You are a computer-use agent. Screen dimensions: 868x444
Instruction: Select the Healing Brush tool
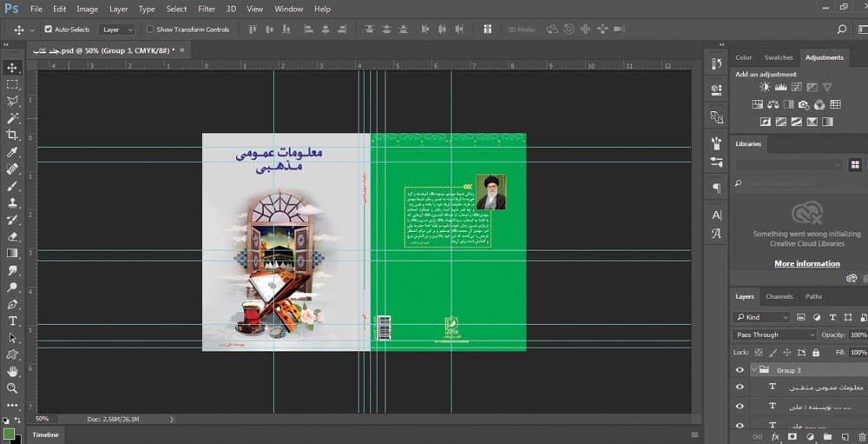[x=11, y=169]
